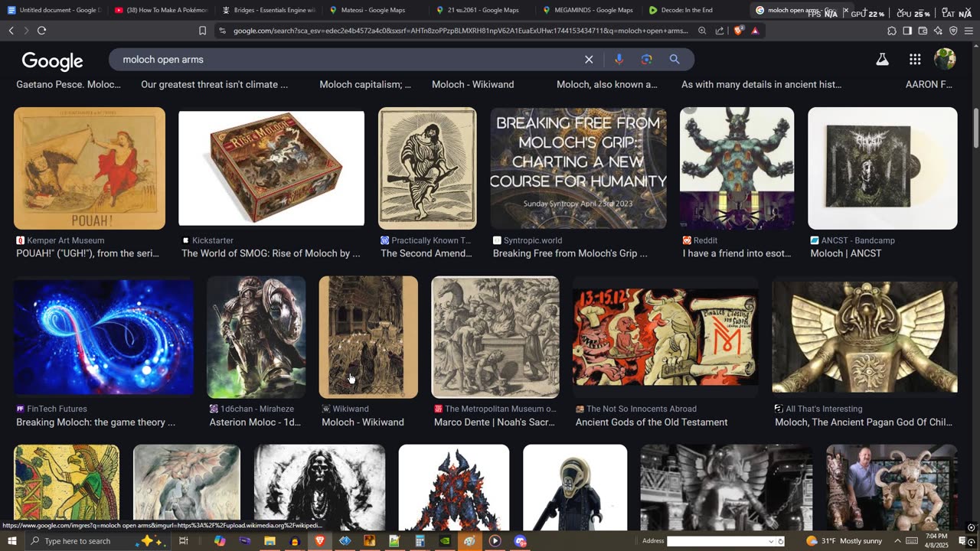Open the Google apps grid
Screen dimensions: 980x551
click(915, 59)
